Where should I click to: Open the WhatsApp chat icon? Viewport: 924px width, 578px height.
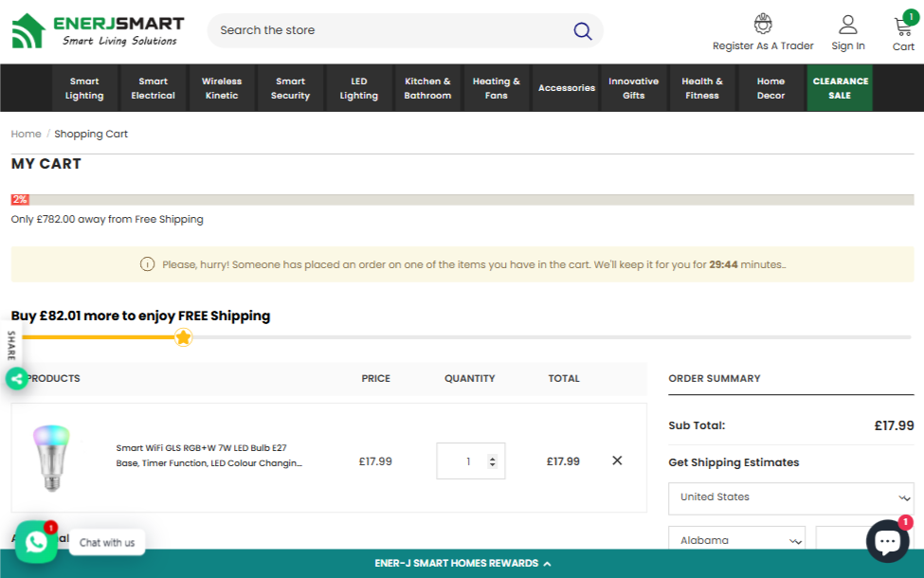(x=36, y=542)
